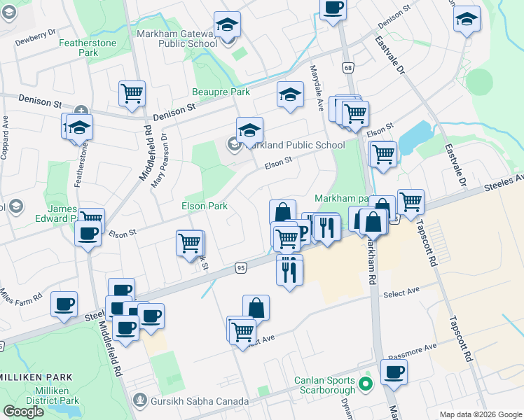Click the route 68 highway shield
The image size is (524, 420).
(x=348, y=68)
